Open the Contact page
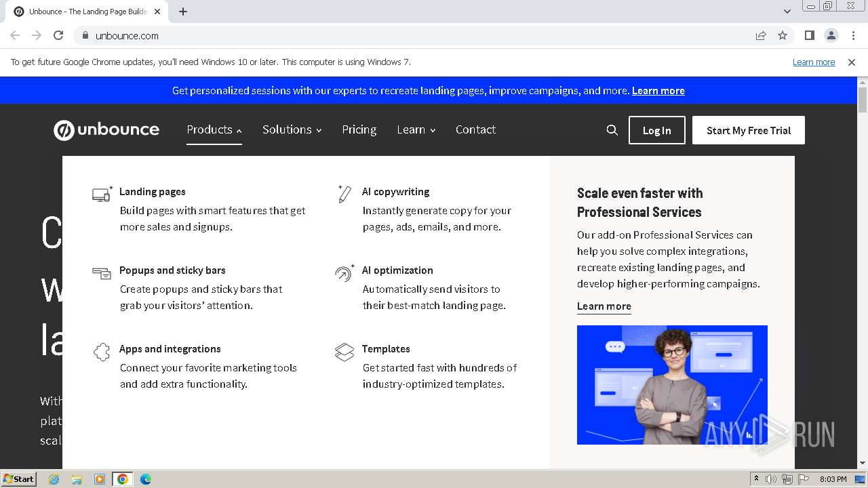Image resolution: width=868 pixels, height=488 pixels. pyautogui.click(x=475, y=129)
